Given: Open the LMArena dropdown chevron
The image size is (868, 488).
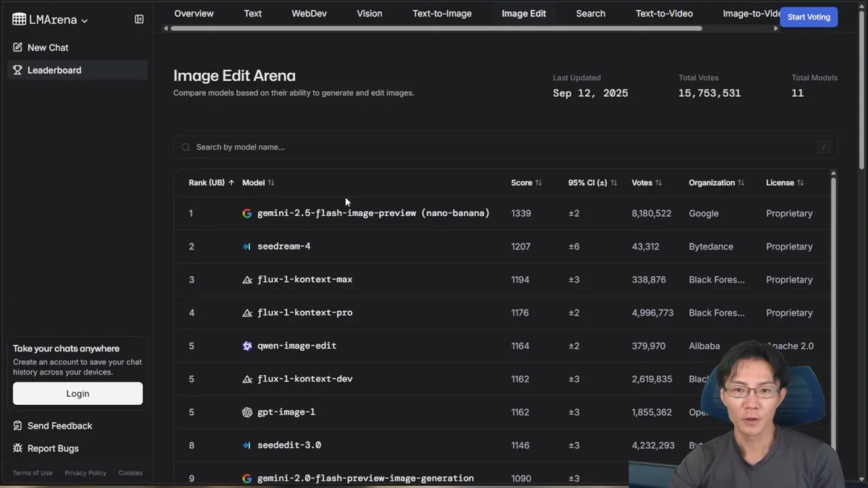Looking at the screenshot, I should [85, 21].
